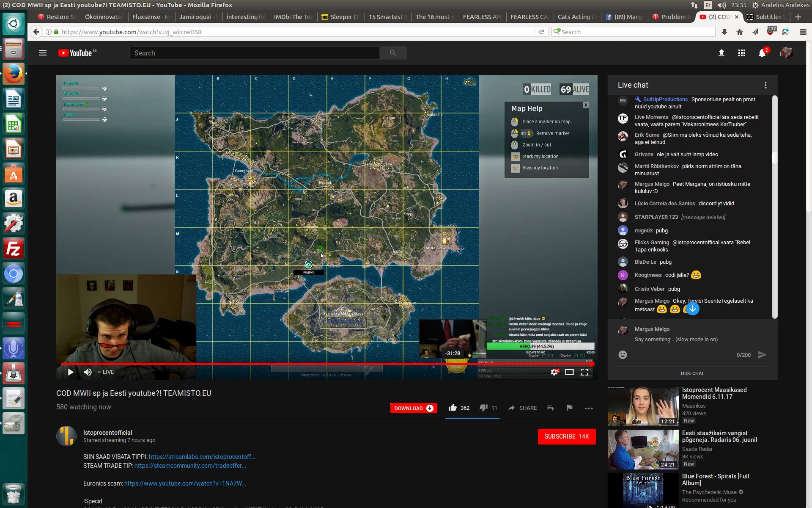
Task: Open the chat emoji picker
Action: (x=623, y=355)
